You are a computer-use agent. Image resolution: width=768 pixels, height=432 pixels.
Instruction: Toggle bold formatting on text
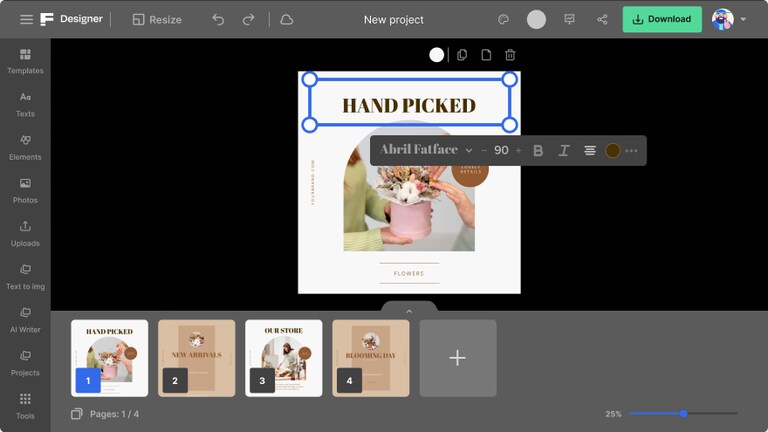[538, 150]
